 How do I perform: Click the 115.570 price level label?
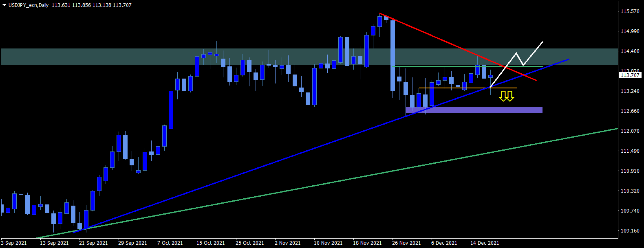coord(630,11)
